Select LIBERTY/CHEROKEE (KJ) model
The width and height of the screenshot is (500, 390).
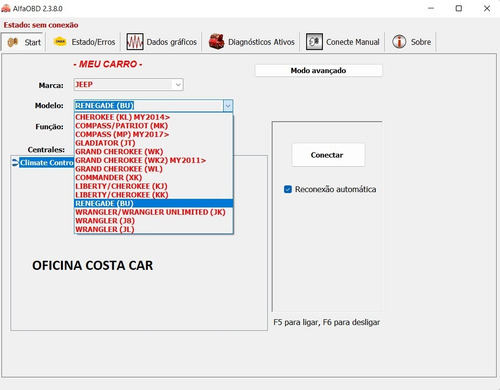click(x=153, y=186)
